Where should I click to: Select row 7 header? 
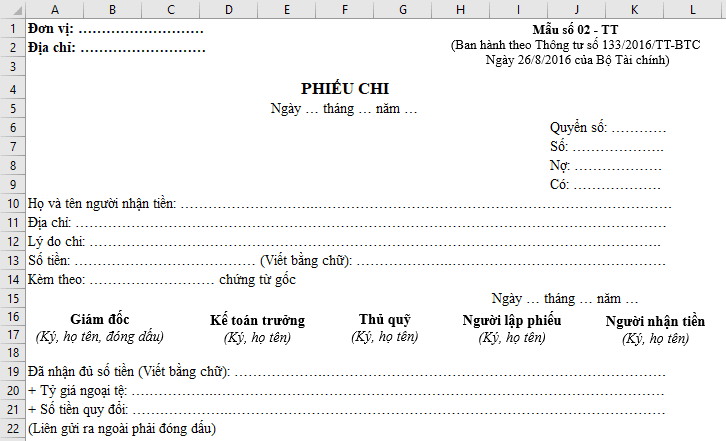13,146
